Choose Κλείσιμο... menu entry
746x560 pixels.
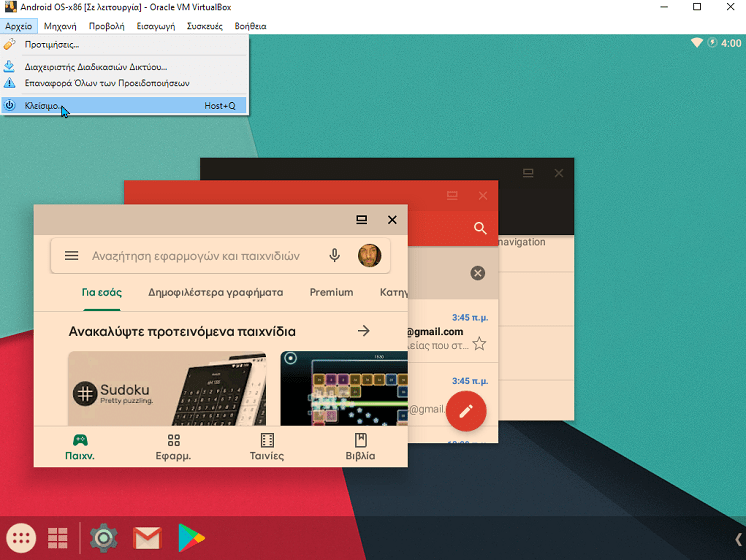point(124,106)
